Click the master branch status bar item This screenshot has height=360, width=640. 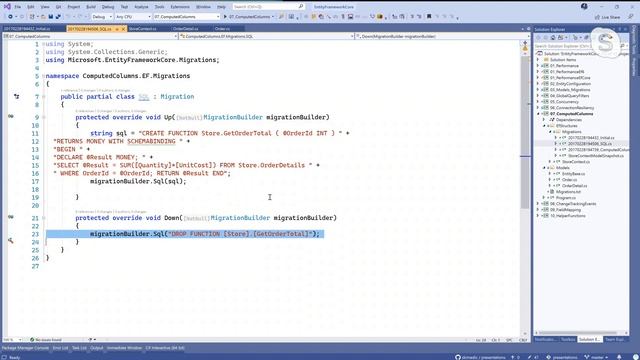pyautogui.click(x=597, y=357)
